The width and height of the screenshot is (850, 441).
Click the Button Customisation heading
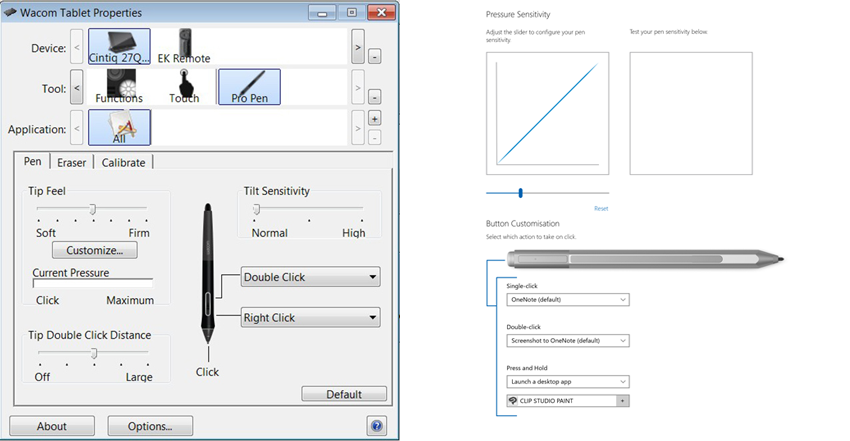coord(523,224)
